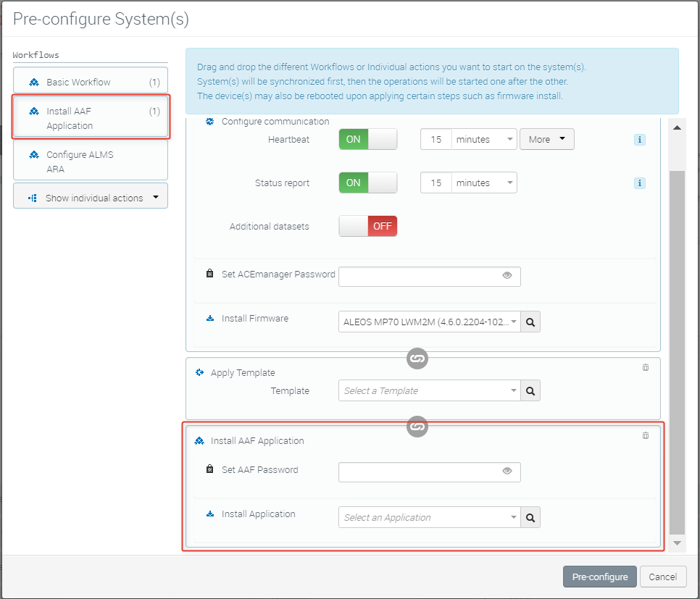Show the ACEmanager password with eye icon
Viewport: 700px width, 599px height.
[507, 275]
